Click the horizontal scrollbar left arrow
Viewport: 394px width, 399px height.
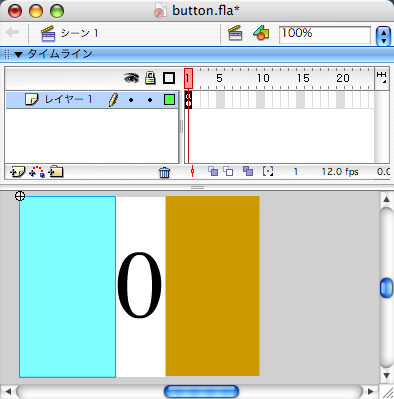(x=8, y=391)
